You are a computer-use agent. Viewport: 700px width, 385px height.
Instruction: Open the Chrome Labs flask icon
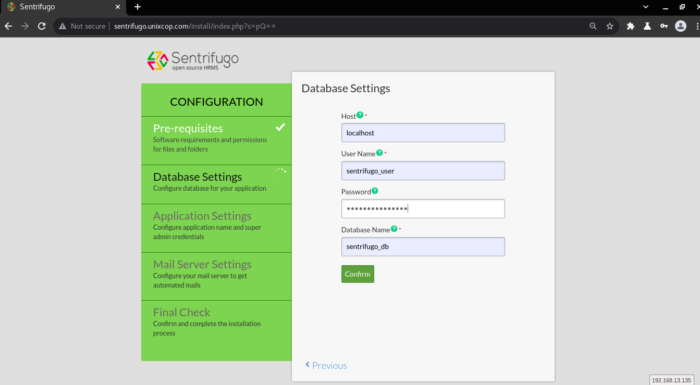[647, 26]
